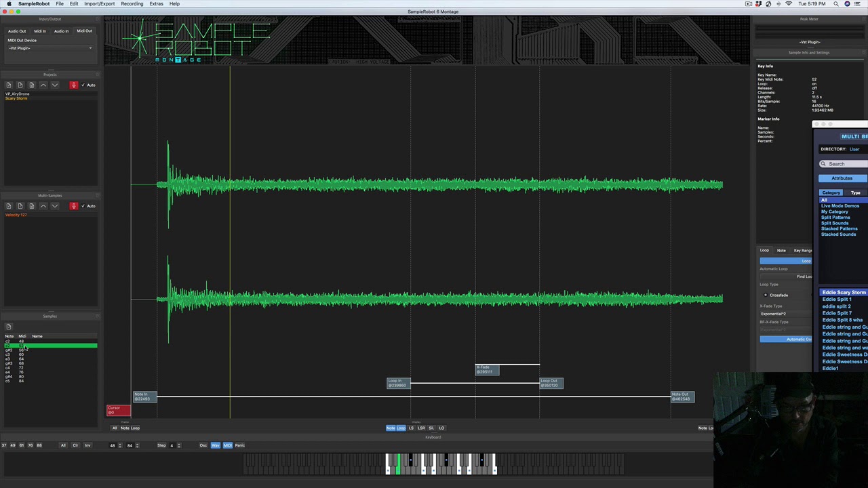Click the red microphone record icon in Projects
The height and width of the screenshot is (488, 868).
(x=73, y=85)
